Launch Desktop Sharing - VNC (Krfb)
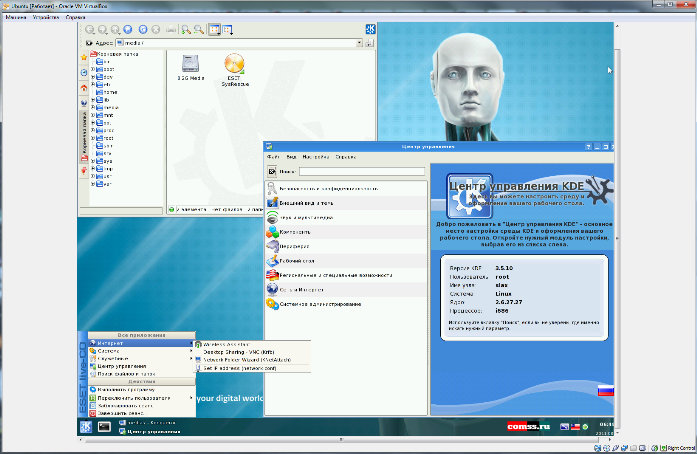Image resolution: width=697 pixels, height=454 pixels. click(x=252, y=352)
